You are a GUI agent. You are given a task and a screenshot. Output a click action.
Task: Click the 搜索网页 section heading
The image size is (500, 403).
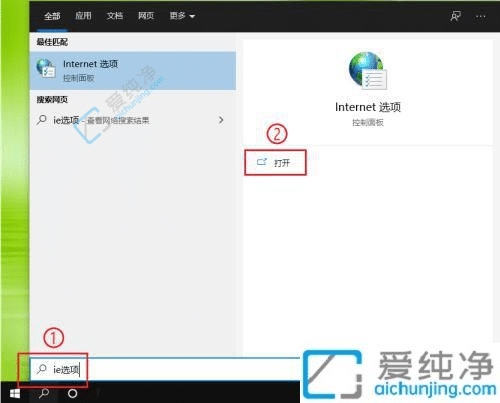pos(52,99)
